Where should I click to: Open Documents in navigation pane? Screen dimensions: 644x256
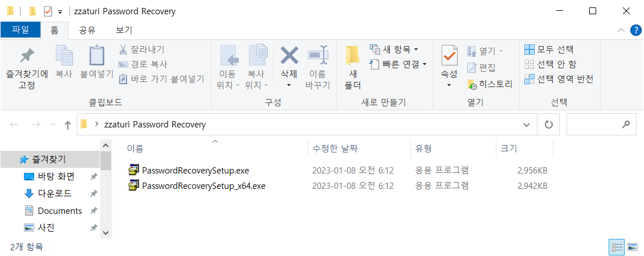pyautogui.click(x=59, y=211)
